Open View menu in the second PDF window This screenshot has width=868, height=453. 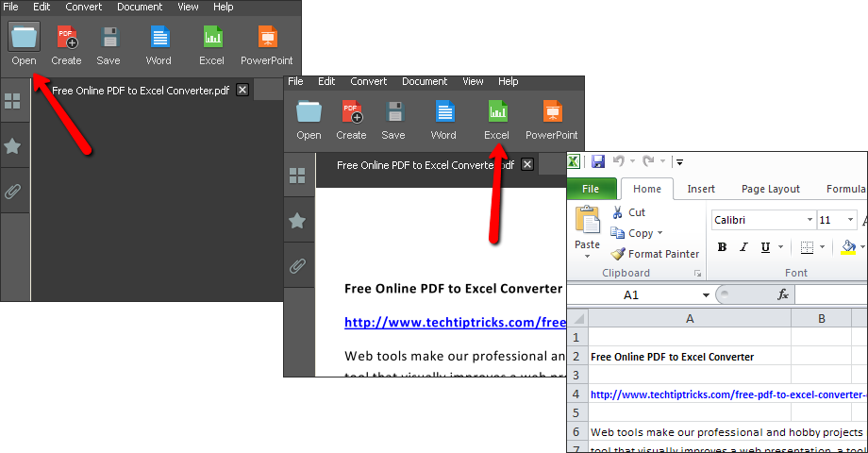click(x=474, y=81)
